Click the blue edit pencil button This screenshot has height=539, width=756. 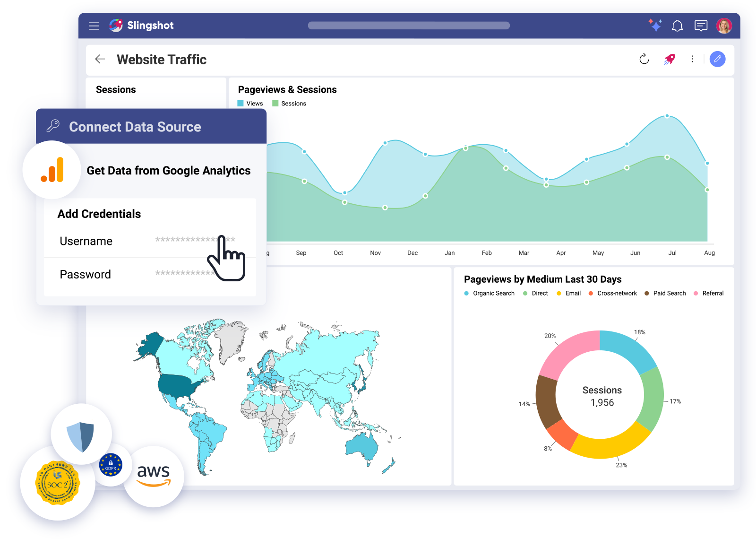pyautogui.click(x=717, y=59)
